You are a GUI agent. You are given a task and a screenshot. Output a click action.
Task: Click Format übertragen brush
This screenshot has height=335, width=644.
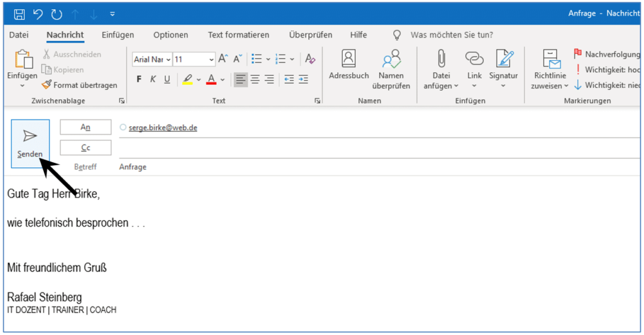[x=80, y=85]
